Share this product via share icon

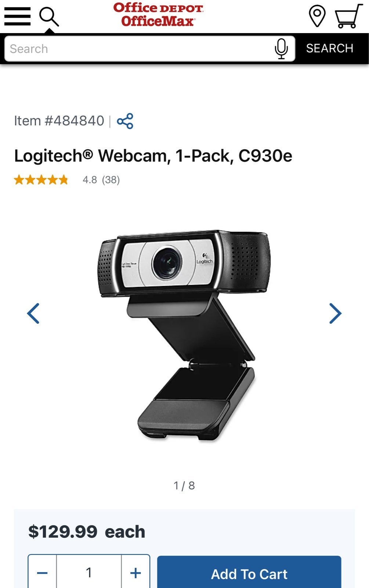(x=125, y=121)
